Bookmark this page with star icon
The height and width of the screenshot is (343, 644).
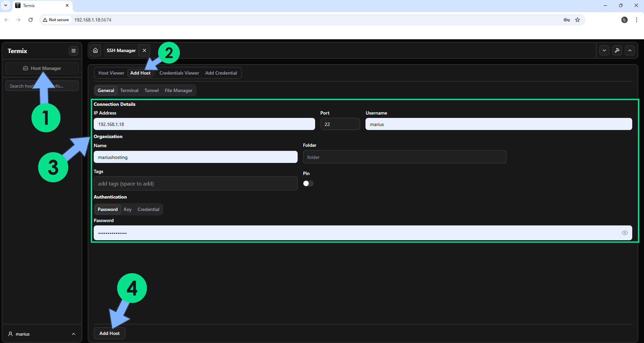pos(577,20)
